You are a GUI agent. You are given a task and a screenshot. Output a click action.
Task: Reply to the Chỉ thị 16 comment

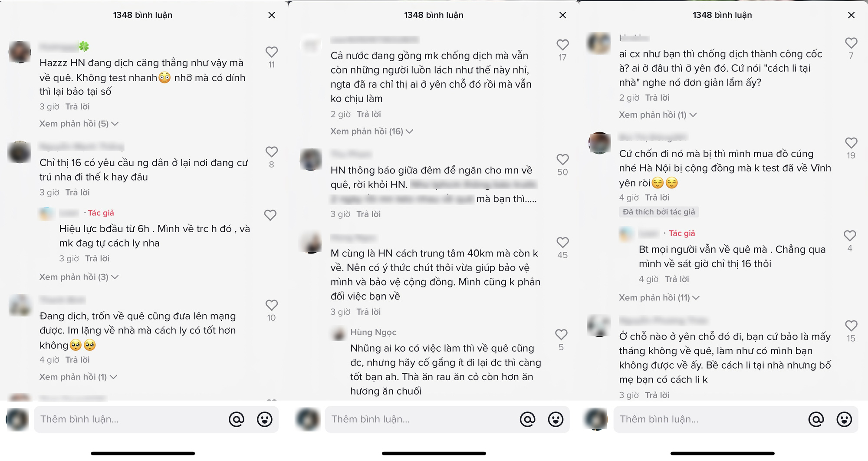click(x=77, y=192)
